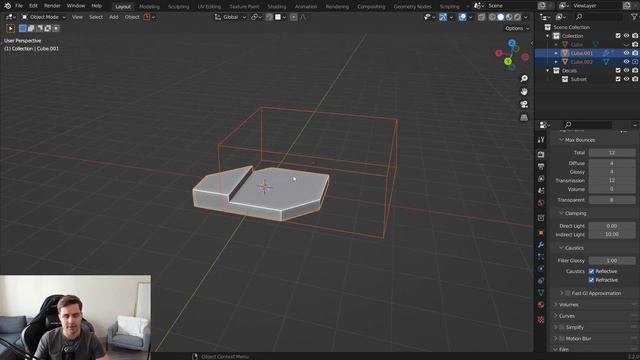Open the Render menu
The width and height of the screenshot is (640, 360).
tap(52, 6)
